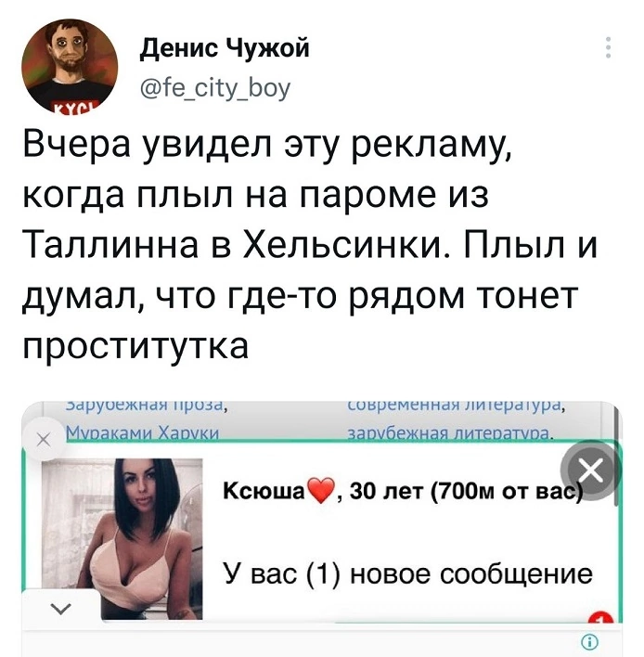This screenshot has height=657, width=644.
Task: Click the '700м от вас' distance text
Action: 505,491
